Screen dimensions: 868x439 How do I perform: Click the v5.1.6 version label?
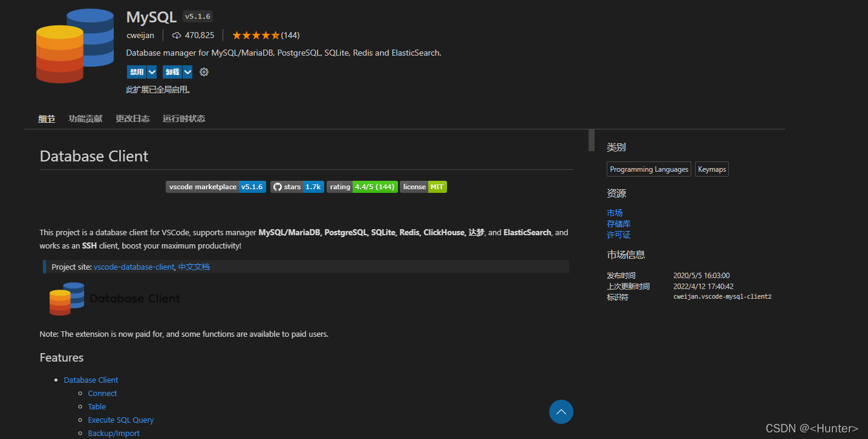point(198,16)
